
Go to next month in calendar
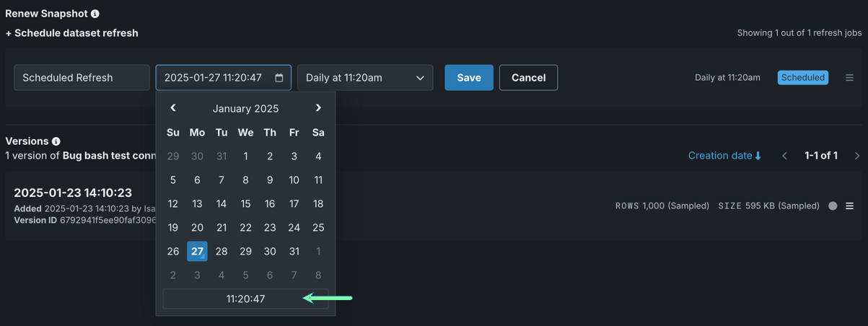pos(318,108)
